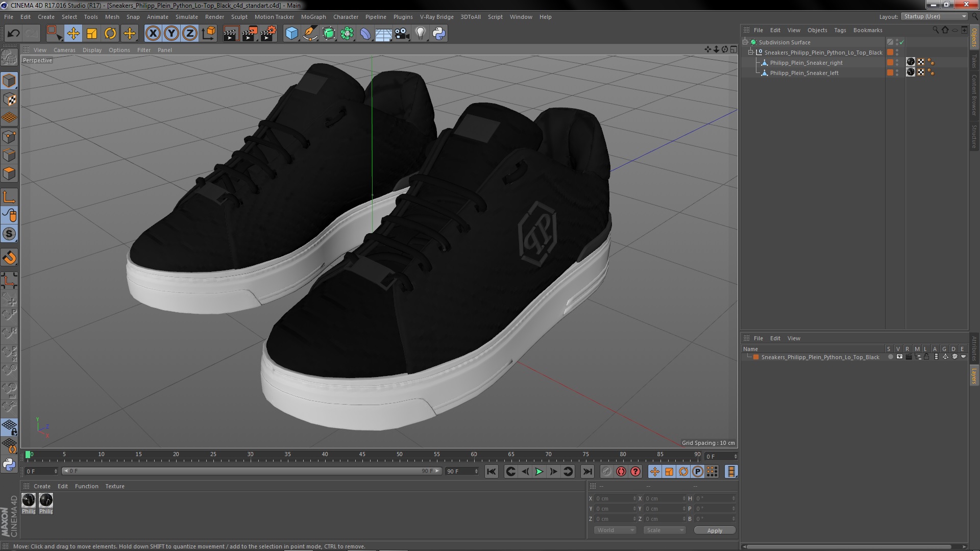Select the Rotate tool icon
980x551 pixels.
click(110, 34)
